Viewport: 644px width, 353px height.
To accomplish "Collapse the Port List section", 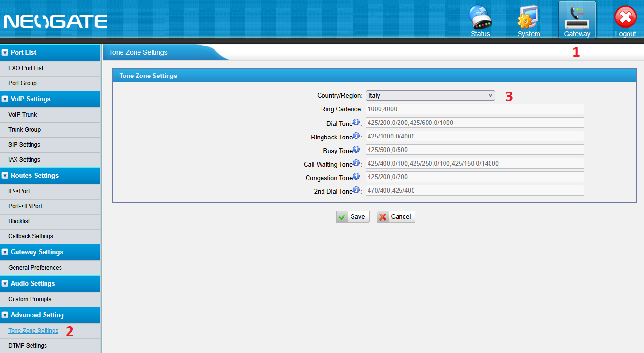I will pyautogui.click(x=5, y=53).
